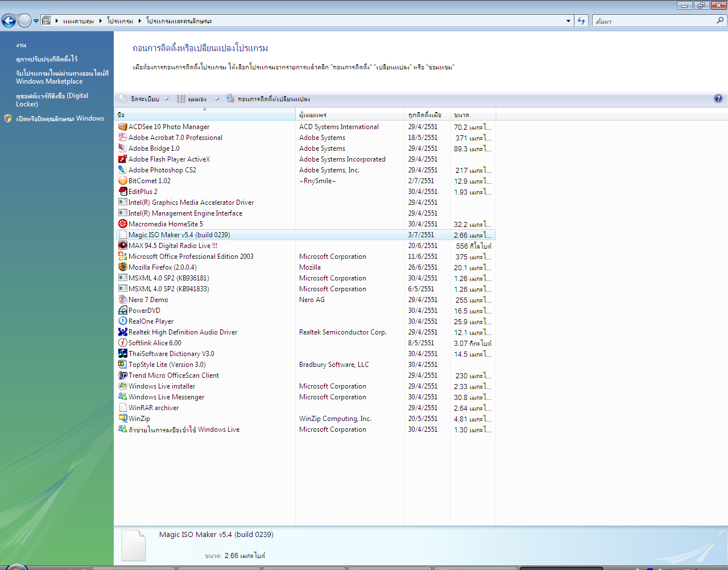Click the ACDSee 10 Photo Manager icon
The width and height of the screenshot is (728, 570).
point(122,127)
